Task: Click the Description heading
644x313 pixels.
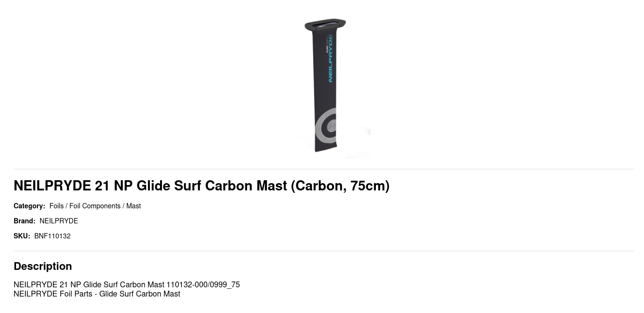Action: [43, 266]
